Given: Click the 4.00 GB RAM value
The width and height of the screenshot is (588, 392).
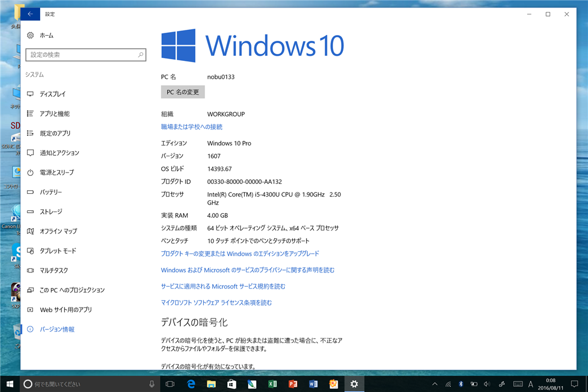Looking at the screenshot, I should [x=218, y=216].
